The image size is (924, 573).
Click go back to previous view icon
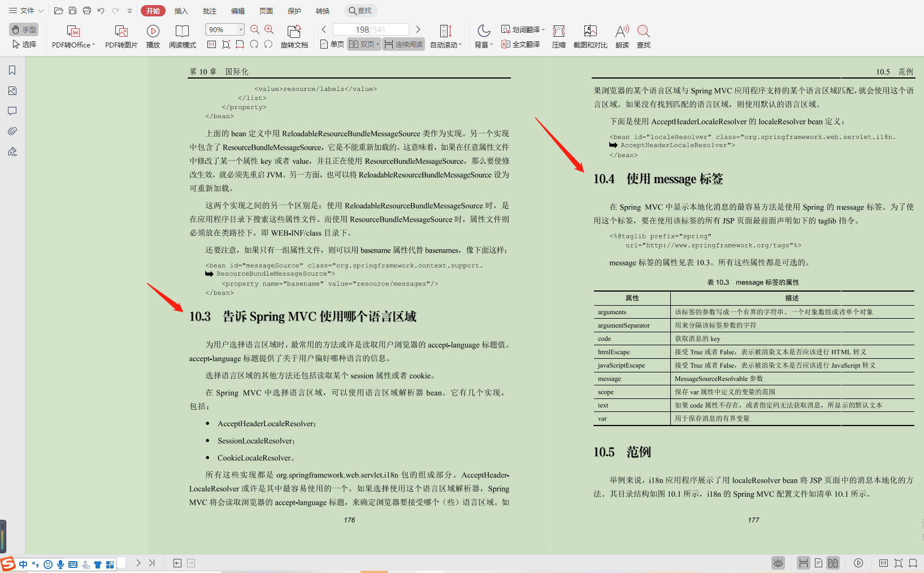pyautogui.click(x=177, y=563)
